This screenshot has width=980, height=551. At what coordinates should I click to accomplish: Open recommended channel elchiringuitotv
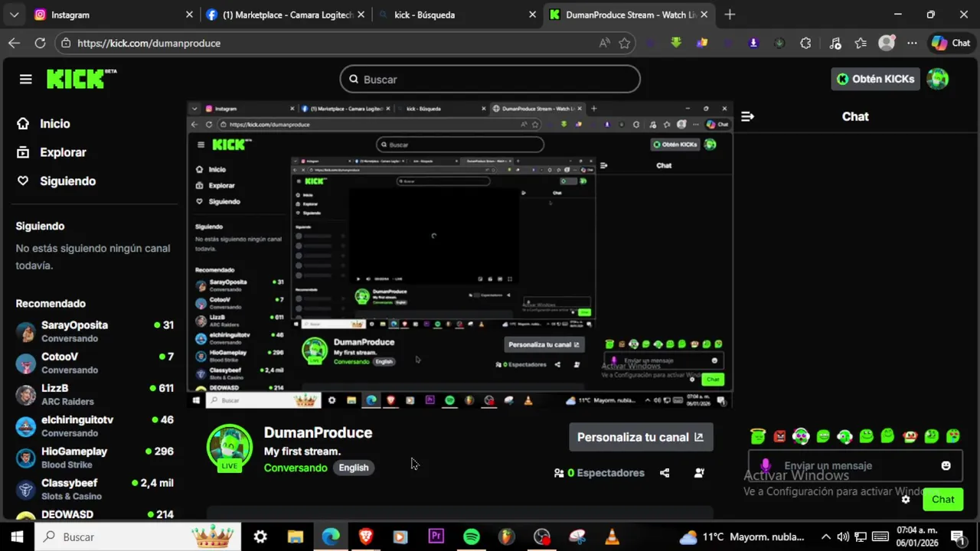point(95,426)
